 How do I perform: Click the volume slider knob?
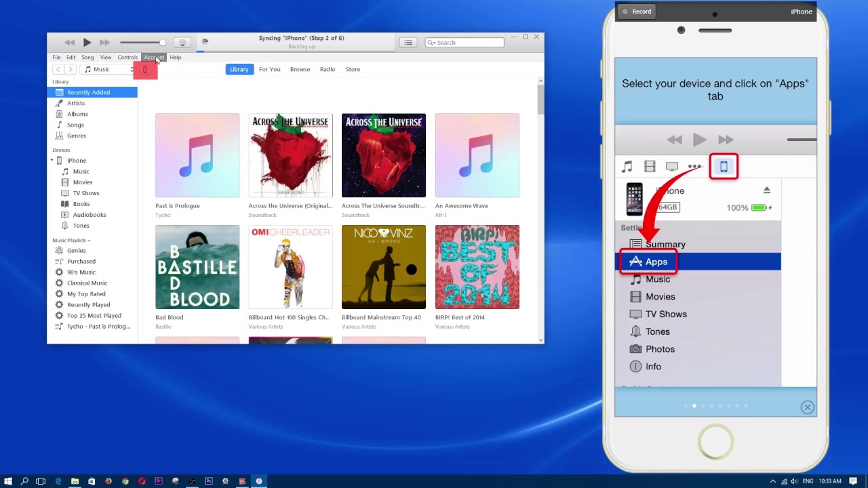162,43
